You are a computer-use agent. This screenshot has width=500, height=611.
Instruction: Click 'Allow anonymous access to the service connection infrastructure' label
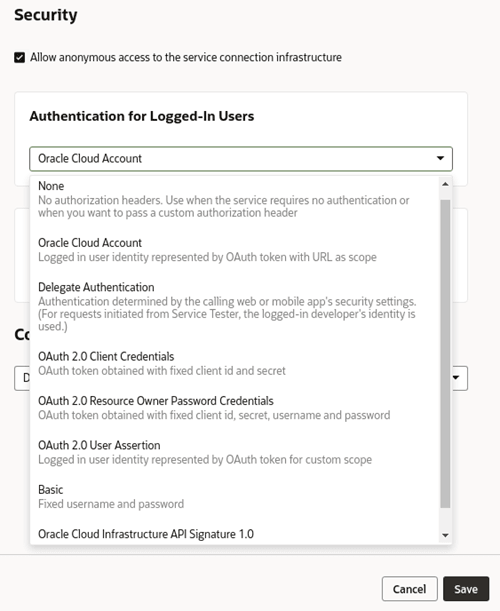tap(186, 57)
